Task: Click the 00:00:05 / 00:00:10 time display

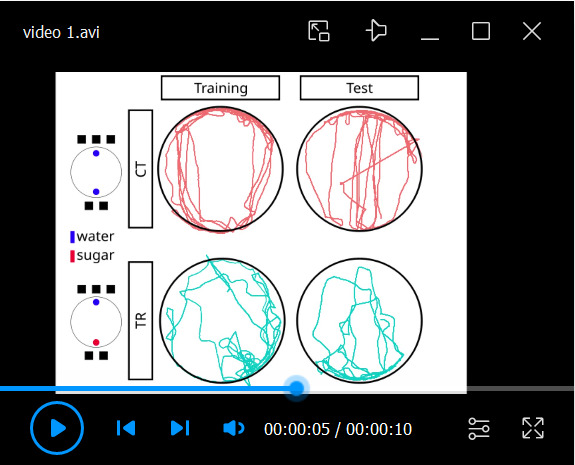Action: tap(338, 429)
